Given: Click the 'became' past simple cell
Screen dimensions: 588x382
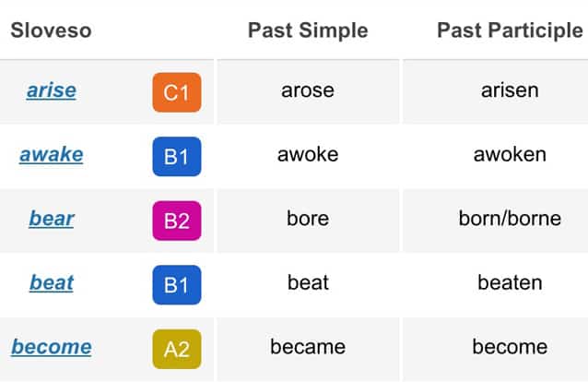Looking at the screenshot, I should point(308,349).
